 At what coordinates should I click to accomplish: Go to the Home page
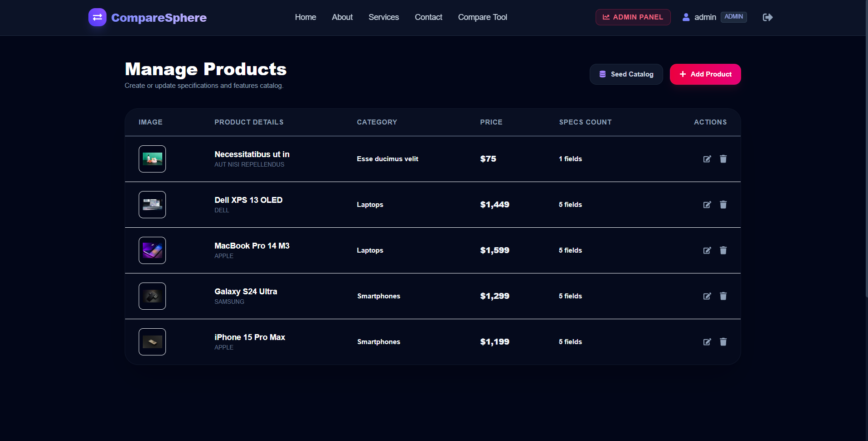point(305,17)
